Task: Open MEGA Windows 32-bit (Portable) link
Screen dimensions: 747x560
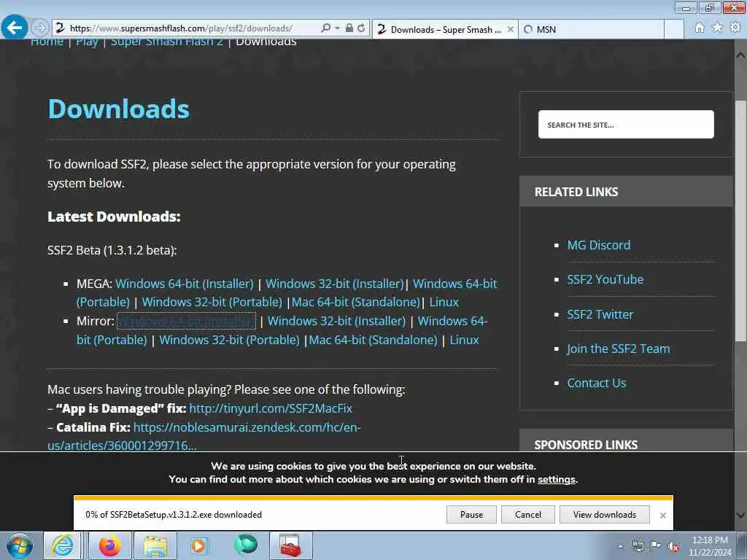Action: pos(212,303)
